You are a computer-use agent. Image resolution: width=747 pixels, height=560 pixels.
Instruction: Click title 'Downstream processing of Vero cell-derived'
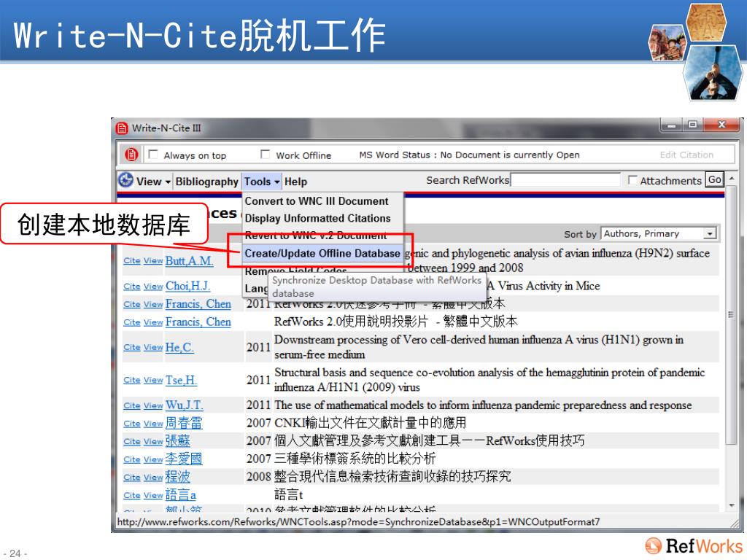click(x=479, y=347)
